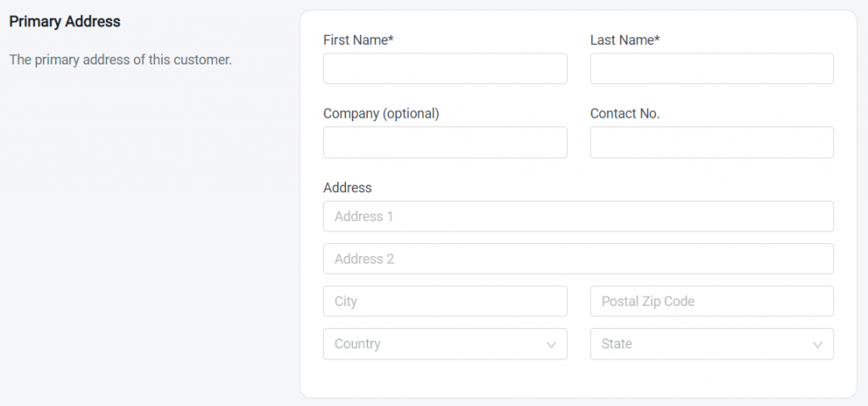
Task: Click the Address section label
Action: (348, 188)
